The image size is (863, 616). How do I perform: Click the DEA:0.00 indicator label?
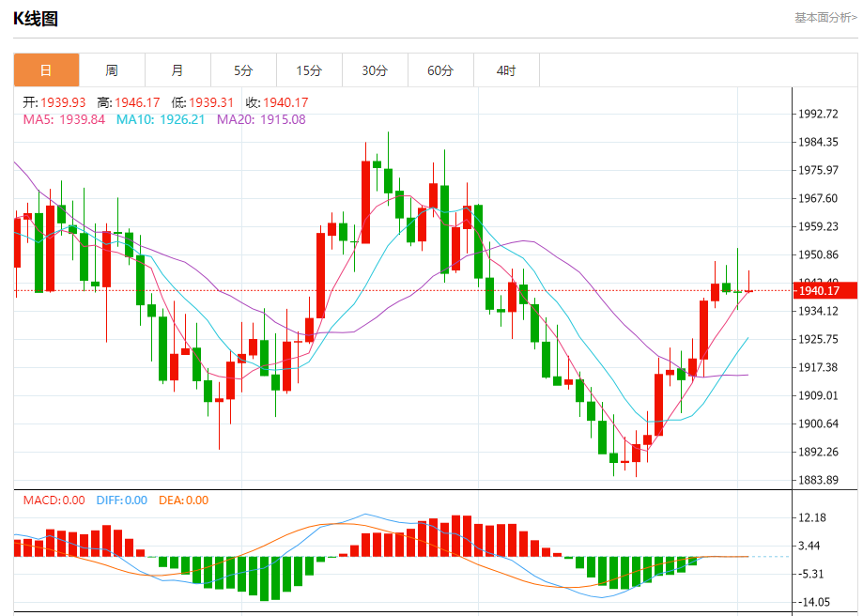point(183,500)
